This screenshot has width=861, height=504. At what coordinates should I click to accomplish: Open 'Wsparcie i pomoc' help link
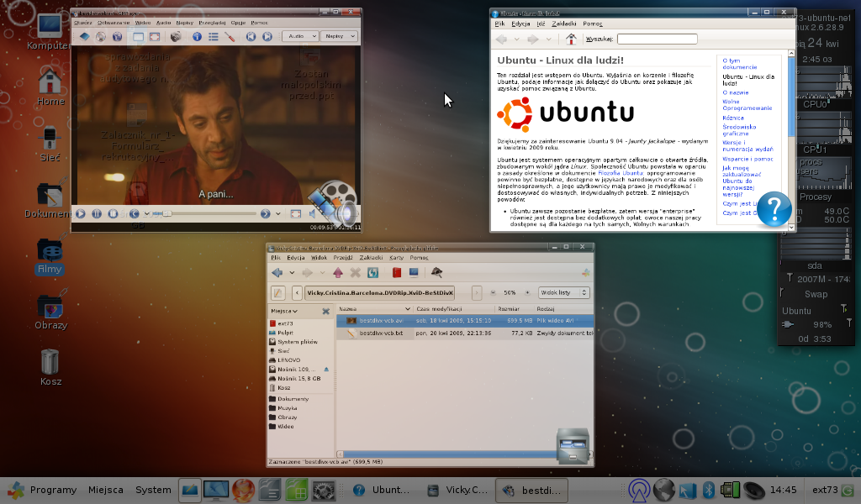tap(747, 159)
